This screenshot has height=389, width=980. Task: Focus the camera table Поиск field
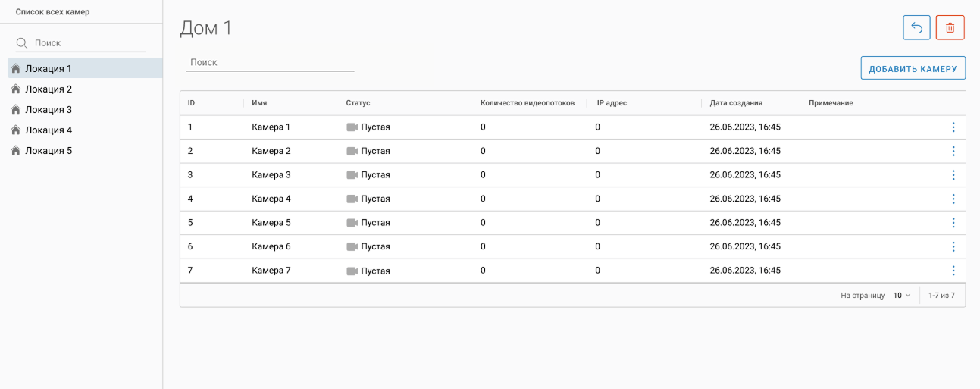pyautogui.click(x=270, y=63)
